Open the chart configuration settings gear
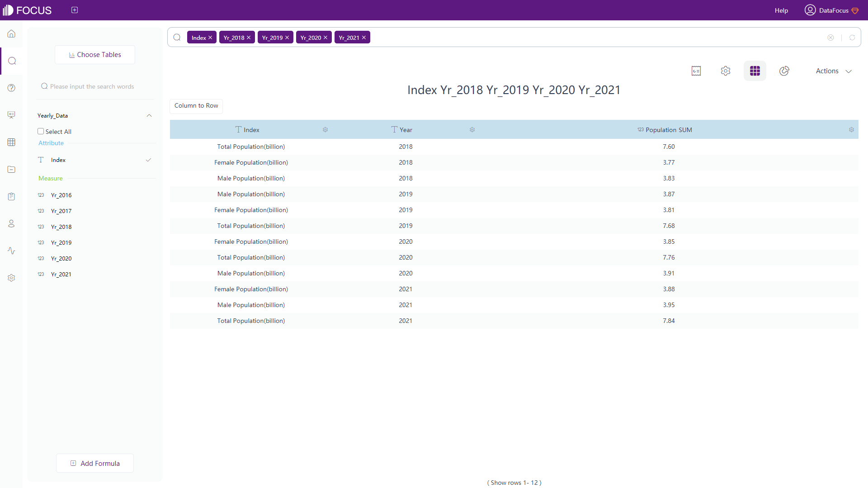Image resolution: width=868 pixels, height=488 pixels. coord(726,71)
